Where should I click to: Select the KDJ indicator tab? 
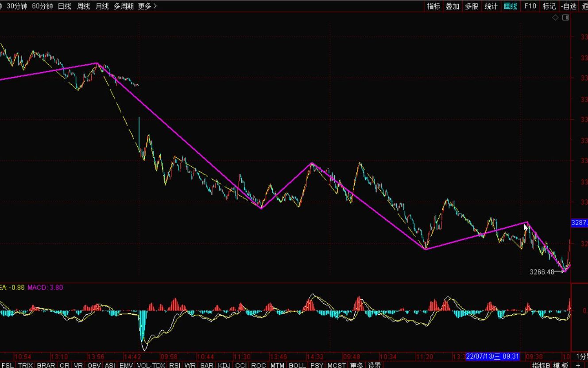coord(224,365)
